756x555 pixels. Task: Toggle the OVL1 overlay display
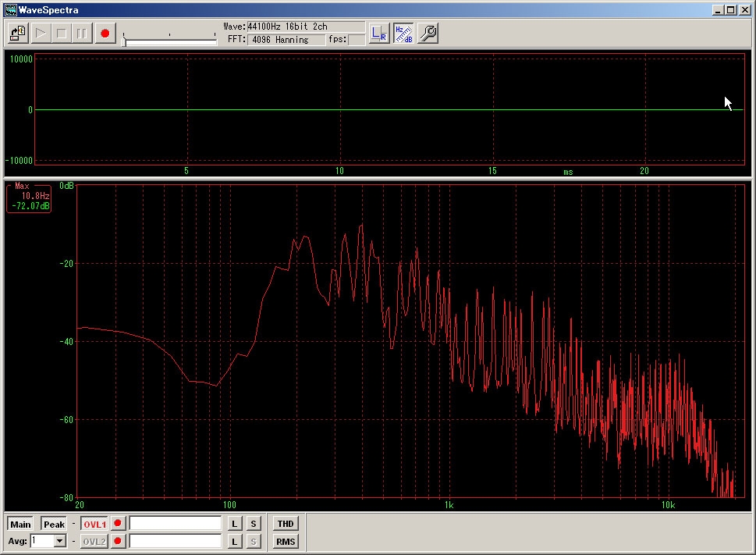pyautogui.click(x=94, y=524)
